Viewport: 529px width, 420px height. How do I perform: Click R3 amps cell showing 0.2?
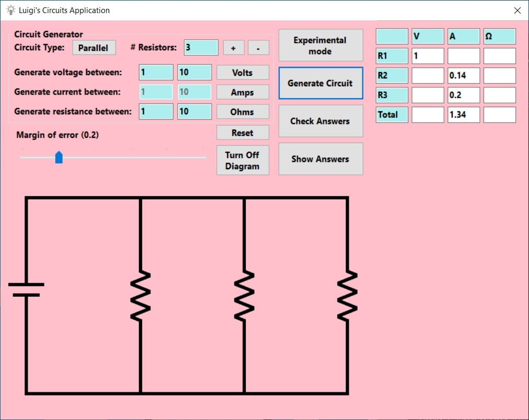click(464, 95)
